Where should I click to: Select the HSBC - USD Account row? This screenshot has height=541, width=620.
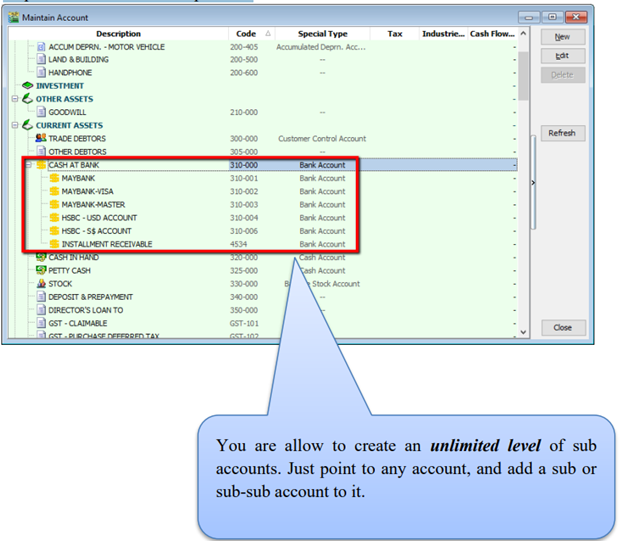tap(99, 217)
